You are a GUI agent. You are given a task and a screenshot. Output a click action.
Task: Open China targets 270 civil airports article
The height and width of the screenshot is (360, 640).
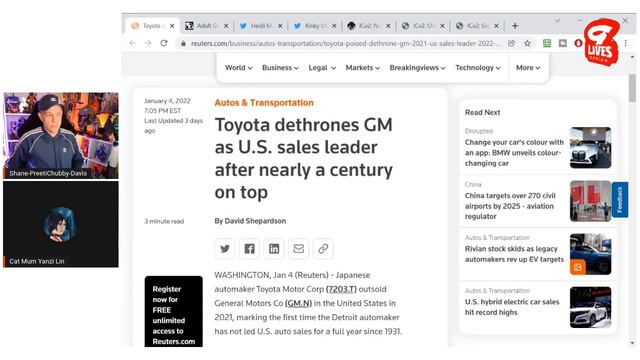510,206
